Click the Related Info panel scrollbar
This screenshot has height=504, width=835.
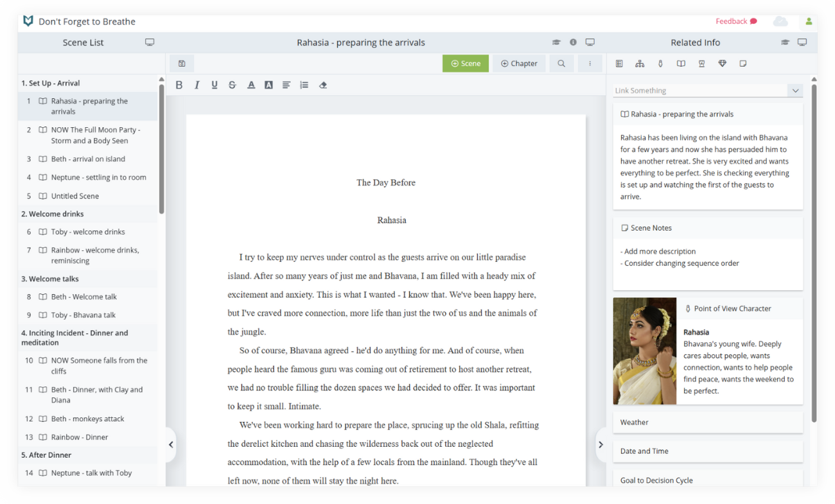point(814,254)
